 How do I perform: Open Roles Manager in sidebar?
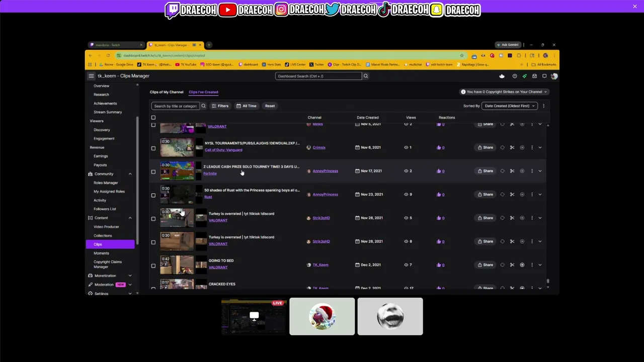[106, 183]
